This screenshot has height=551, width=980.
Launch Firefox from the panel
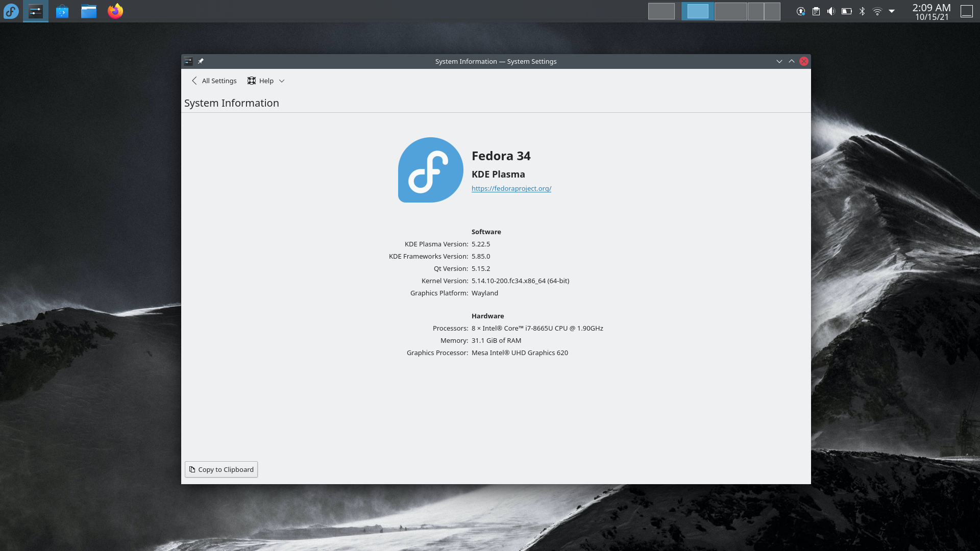[x=115, y=11]
